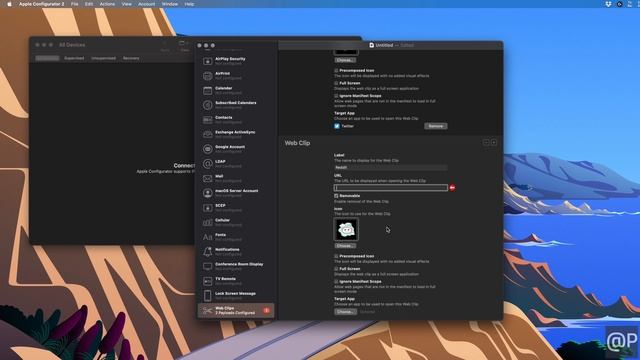
Task: Open the Mail envelope payload icon
Action: 207,179
